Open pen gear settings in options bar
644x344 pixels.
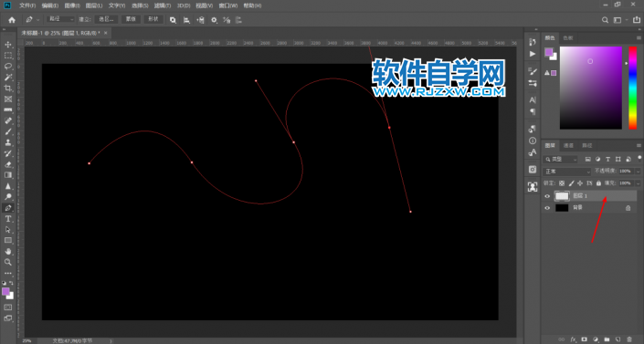[214, 20]
